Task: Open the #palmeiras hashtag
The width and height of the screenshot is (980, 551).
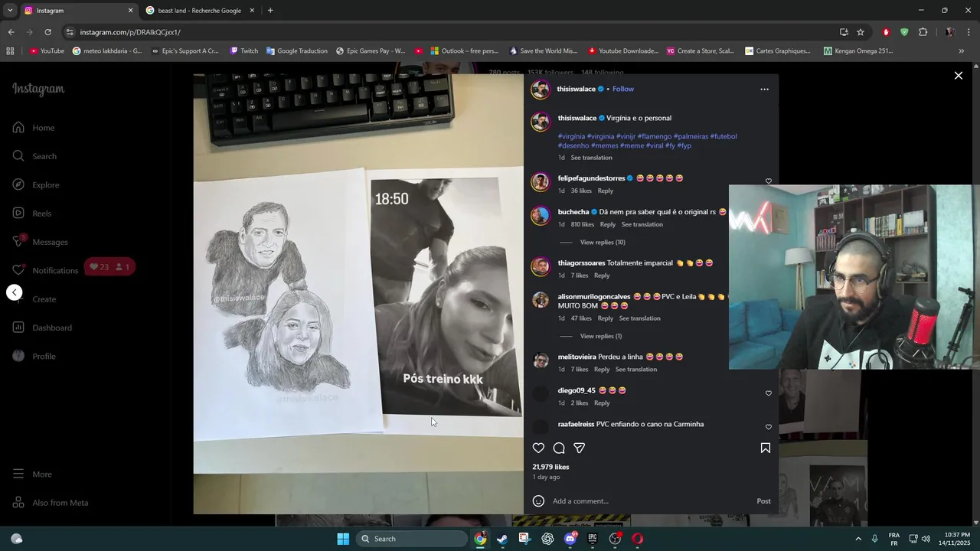Action: tap(691, 136)
